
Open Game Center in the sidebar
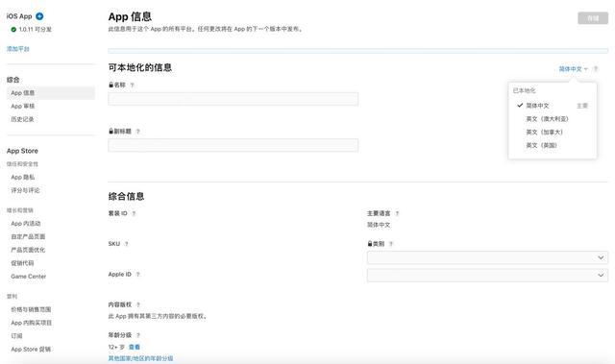pyautogui.click(x=29, y=277)
